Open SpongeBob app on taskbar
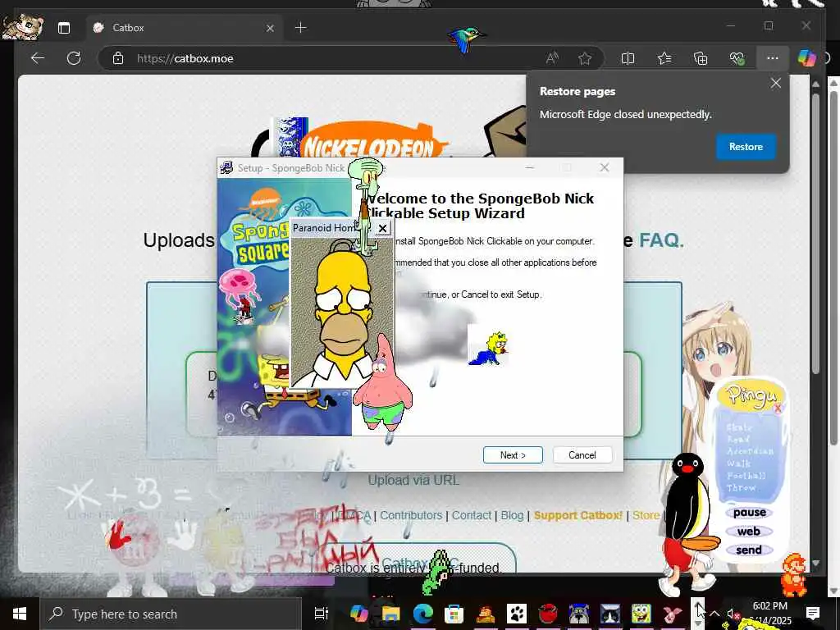Screen dimensions: 840x630 (x=641, y=614)
